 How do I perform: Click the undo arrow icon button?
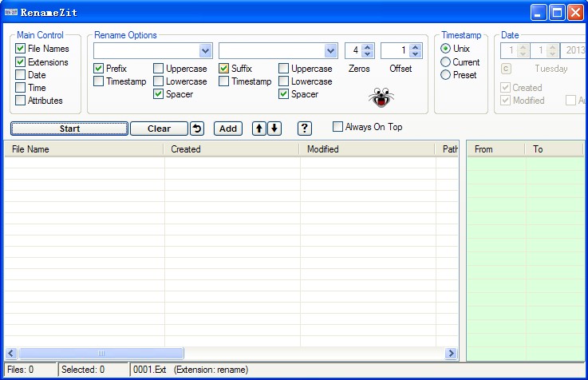click(x=197, y=129)
